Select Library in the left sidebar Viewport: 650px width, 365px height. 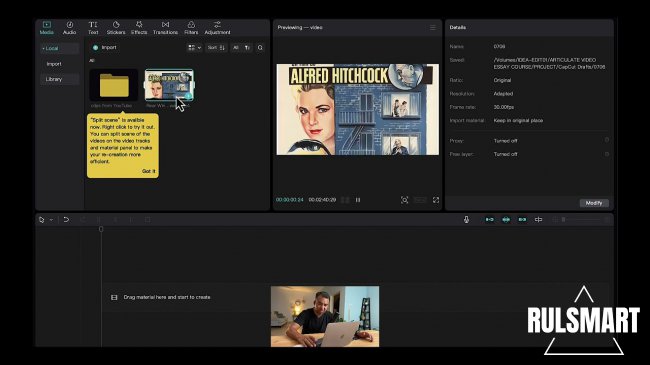[x=59, y=79]
